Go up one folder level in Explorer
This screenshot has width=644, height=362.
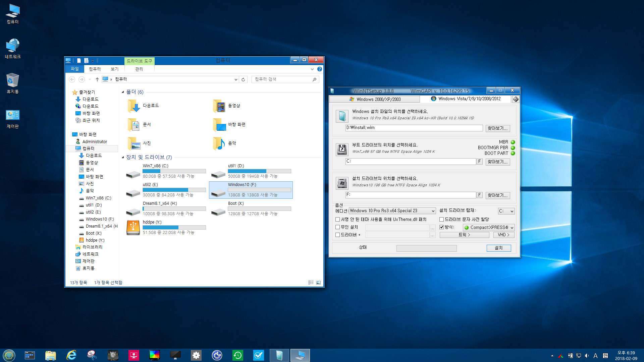coord(97,79)
